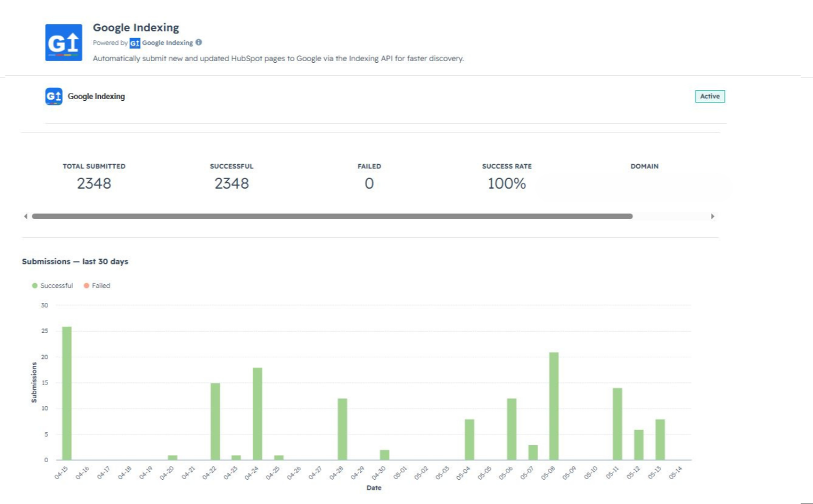Click the green Successful legend dot
Screen dimensions: 813x504
pyautogui.click(x=35, y=286)
